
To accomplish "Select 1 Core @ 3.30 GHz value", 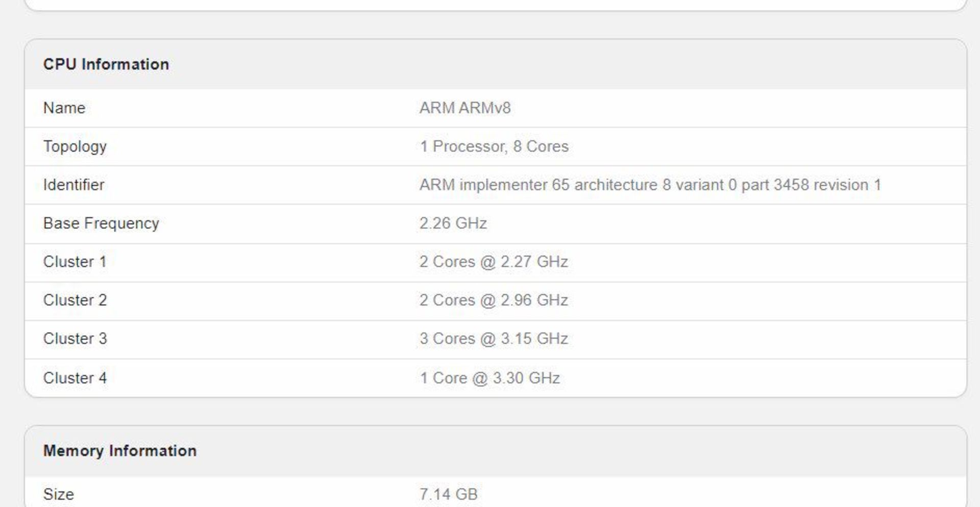I will (489, 377).
